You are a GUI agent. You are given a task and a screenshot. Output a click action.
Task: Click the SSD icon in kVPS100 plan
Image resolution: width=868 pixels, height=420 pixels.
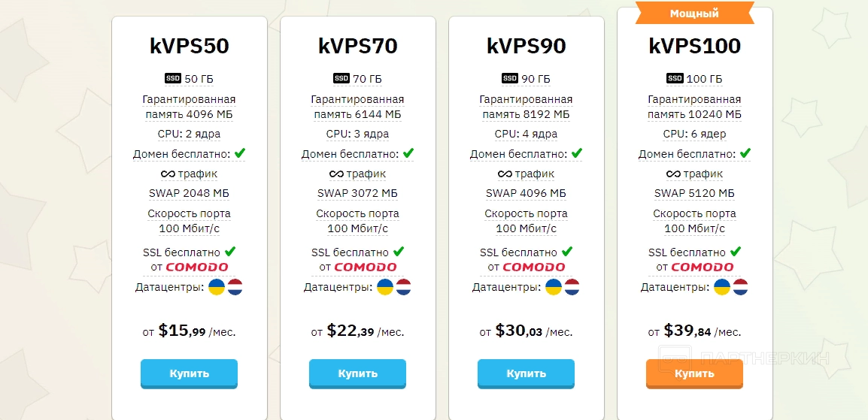[675, 78]
